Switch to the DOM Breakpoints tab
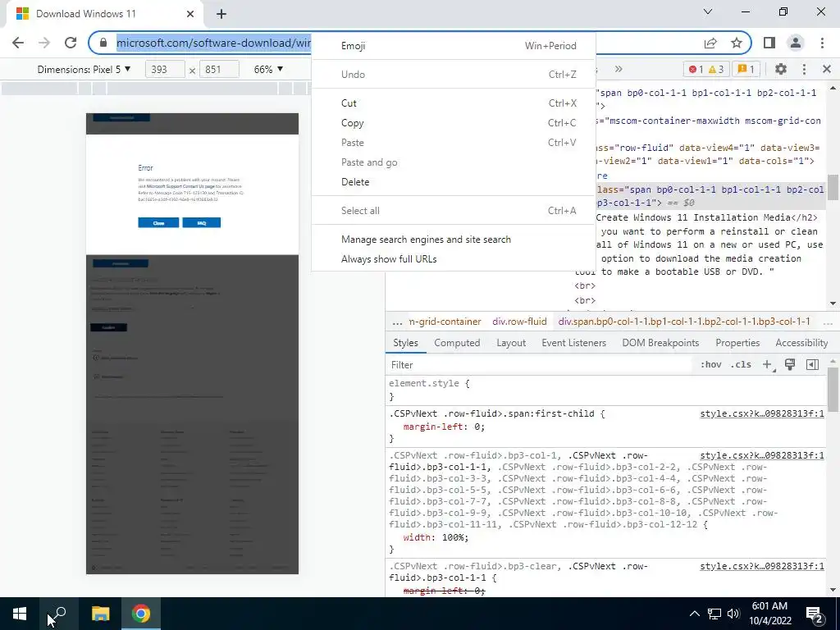Viewport: 840px width, 630px height. pos(660,343)
